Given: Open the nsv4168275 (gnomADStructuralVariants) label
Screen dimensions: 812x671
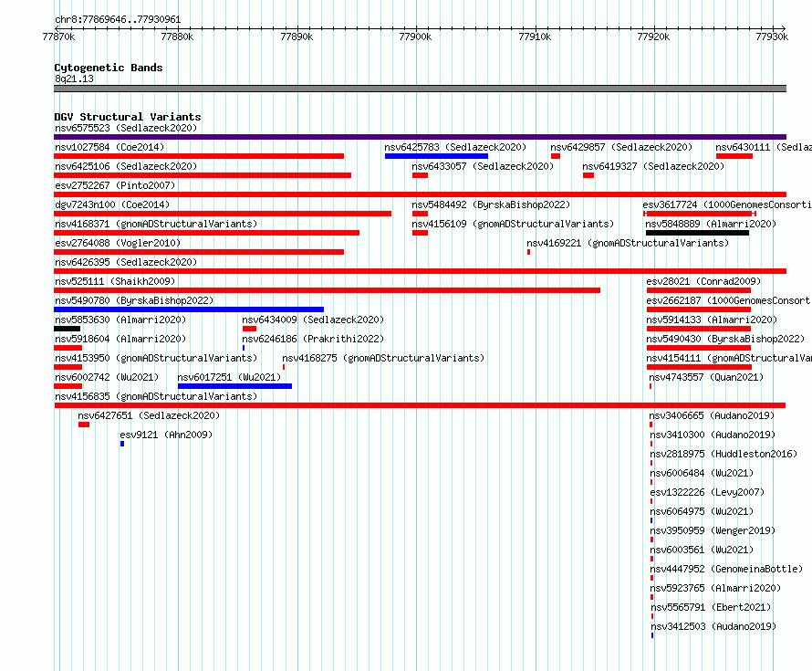Looking at the screenshot, I should coord(383,358).
